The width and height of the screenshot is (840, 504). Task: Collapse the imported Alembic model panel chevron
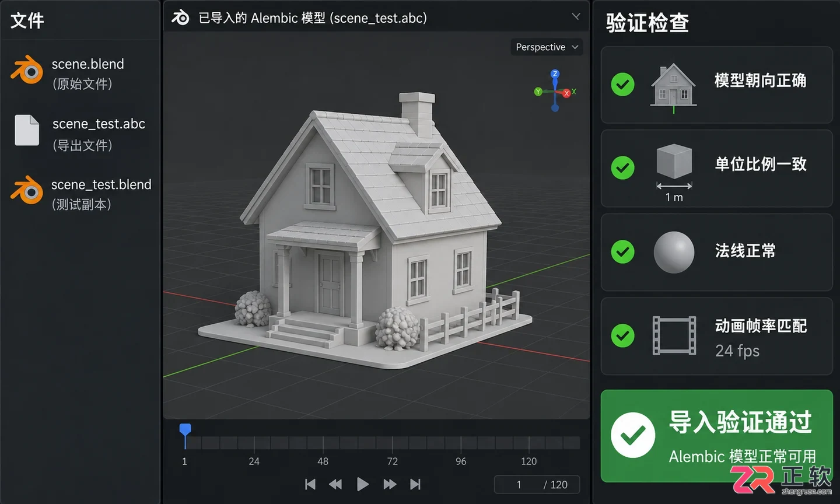pos(576,16)
